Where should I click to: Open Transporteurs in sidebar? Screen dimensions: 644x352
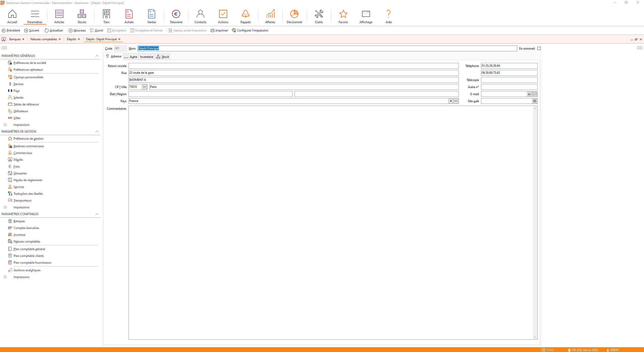(x=22, y=201)
